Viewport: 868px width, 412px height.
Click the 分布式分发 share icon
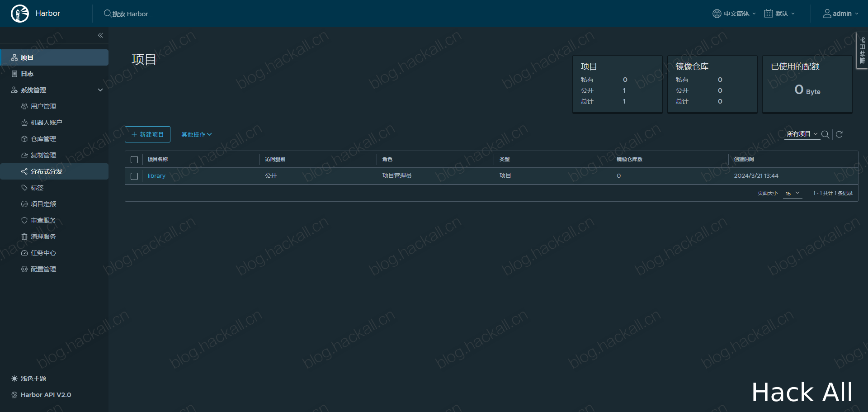click(x=24, y=171)
